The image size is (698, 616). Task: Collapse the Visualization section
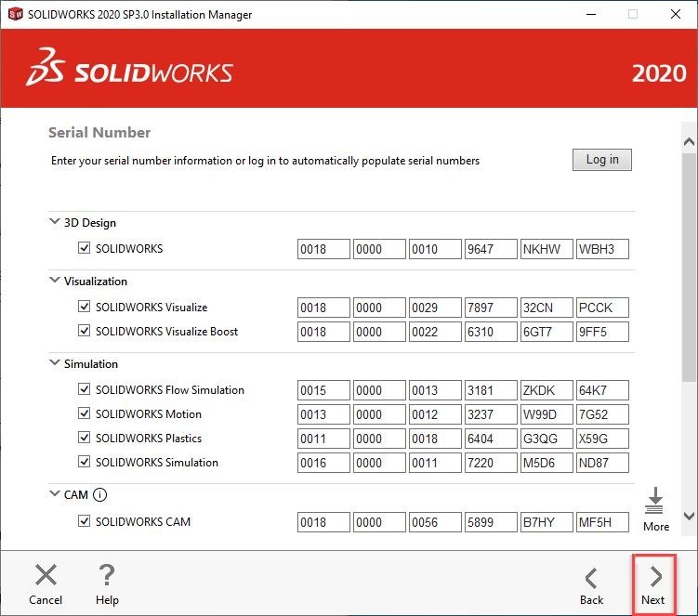click(54, 280)
